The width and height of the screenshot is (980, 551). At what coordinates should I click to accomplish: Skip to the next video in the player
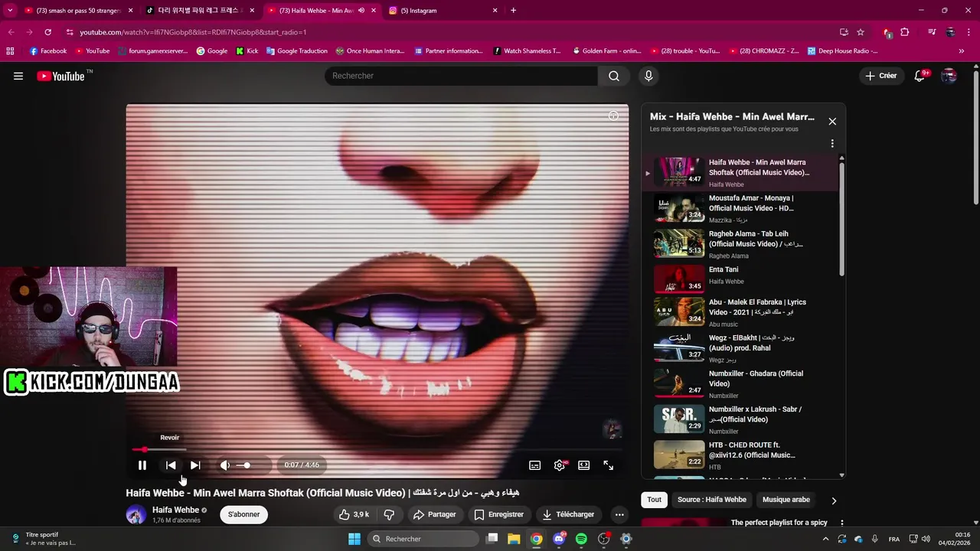coord(195,465)
